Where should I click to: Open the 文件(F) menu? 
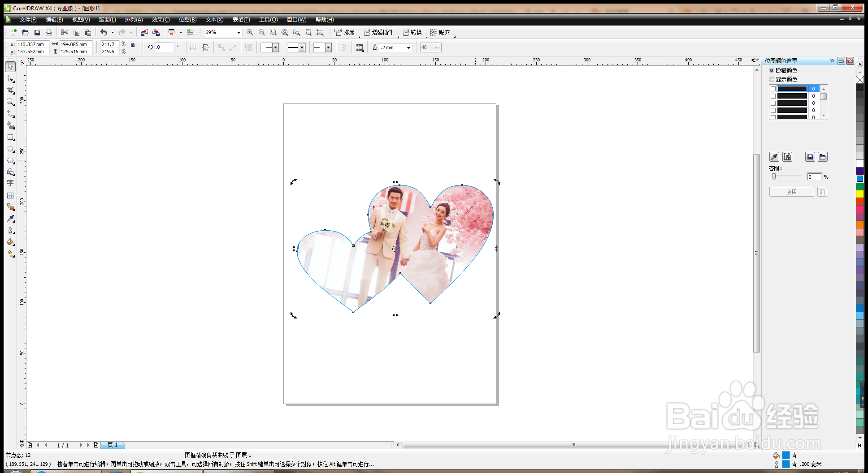pos(28,20)
